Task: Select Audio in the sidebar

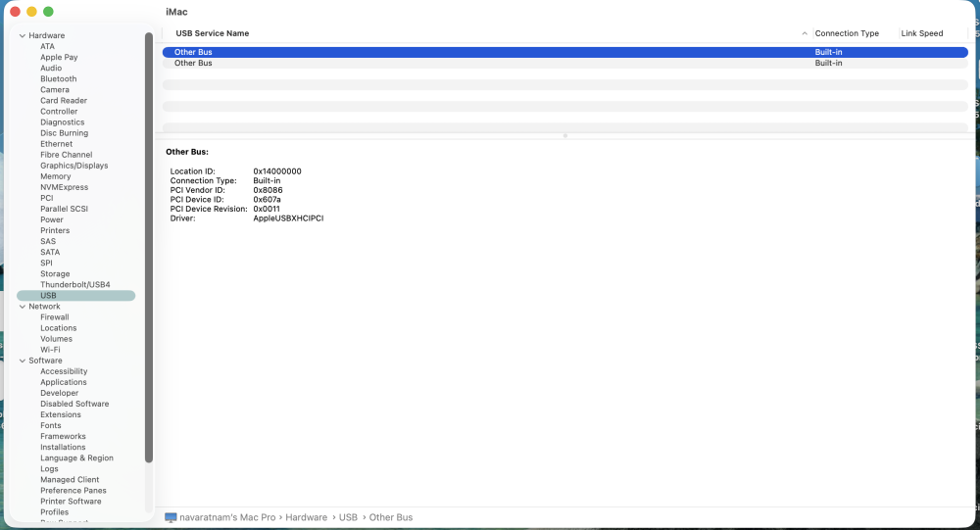Action: 51,68
